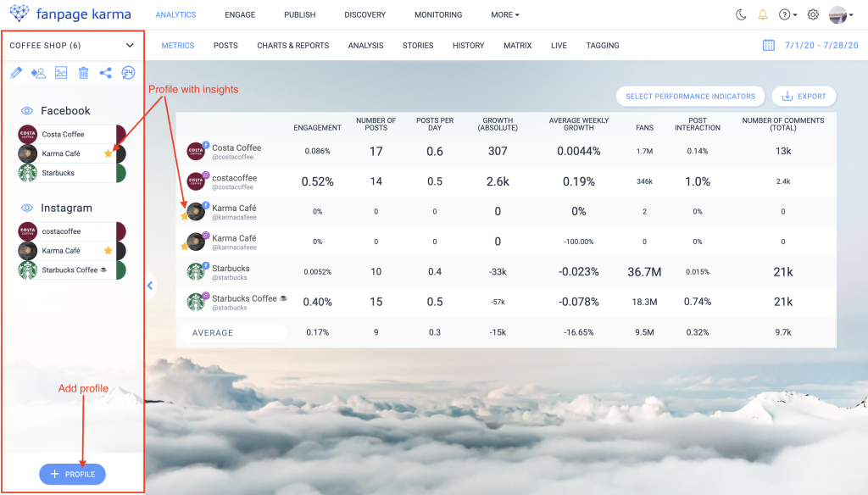This screenshot has height=495, width=868.
Task: Click the dark color bar beside Costa Coffee
Action: [x=121, y=134]
